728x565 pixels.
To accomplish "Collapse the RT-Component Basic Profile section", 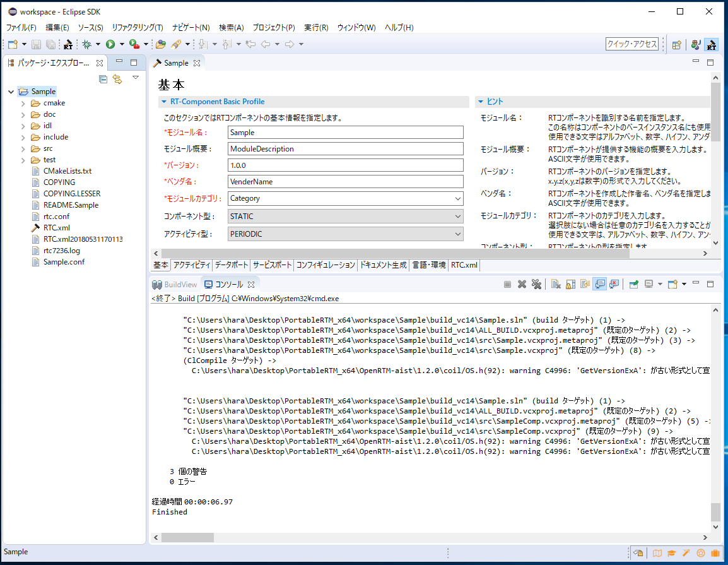I will pyautogui.click(x=164, y=101).
